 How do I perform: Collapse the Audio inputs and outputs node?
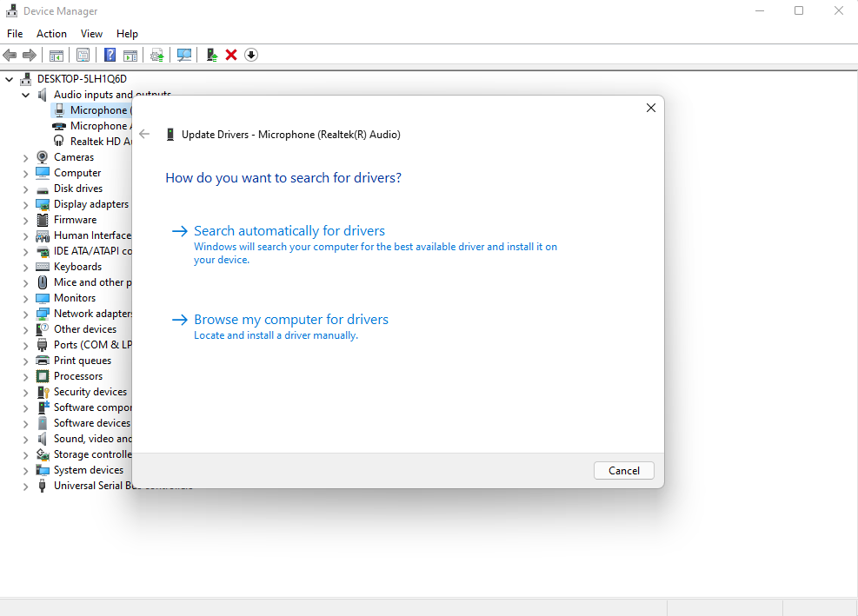click(x=26, y=96)
